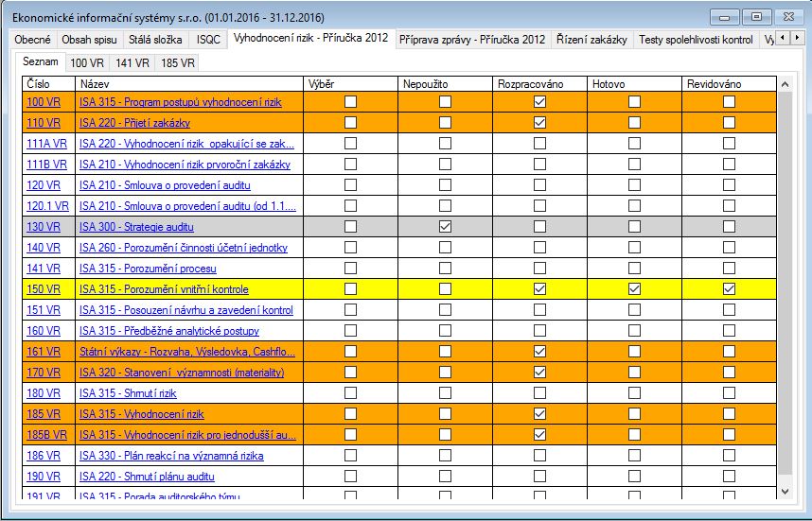Check Revidováno for 185 VR
Image resolution: width=812 pixels, height=521 pixels.
729,413
